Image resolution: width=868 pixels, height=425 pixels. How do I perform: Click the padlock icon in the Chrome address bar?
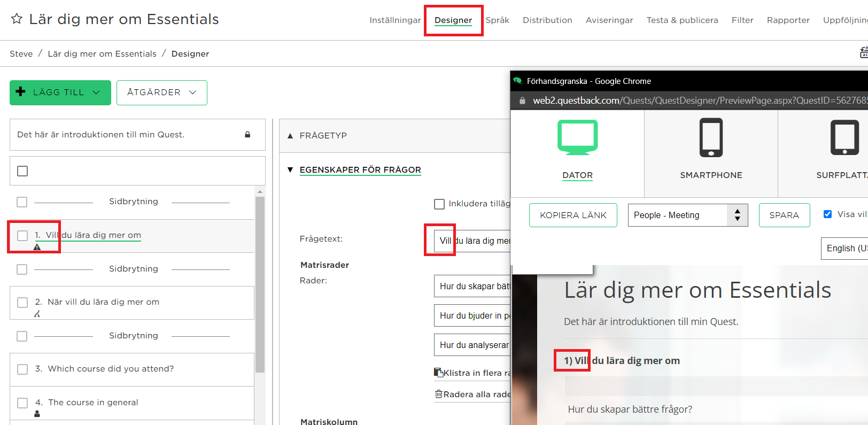[522, 101]
